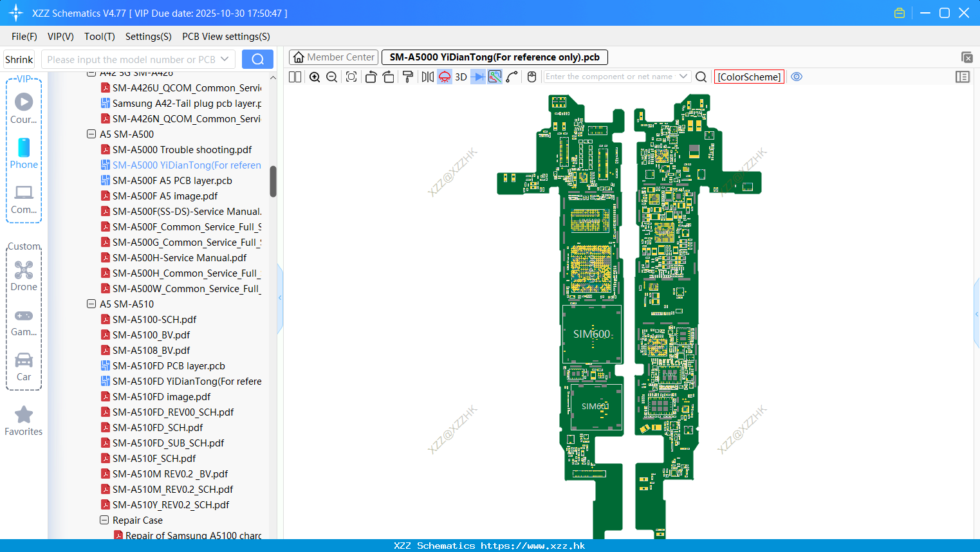Search component with magnifier icon

click(x=701, y=77)
